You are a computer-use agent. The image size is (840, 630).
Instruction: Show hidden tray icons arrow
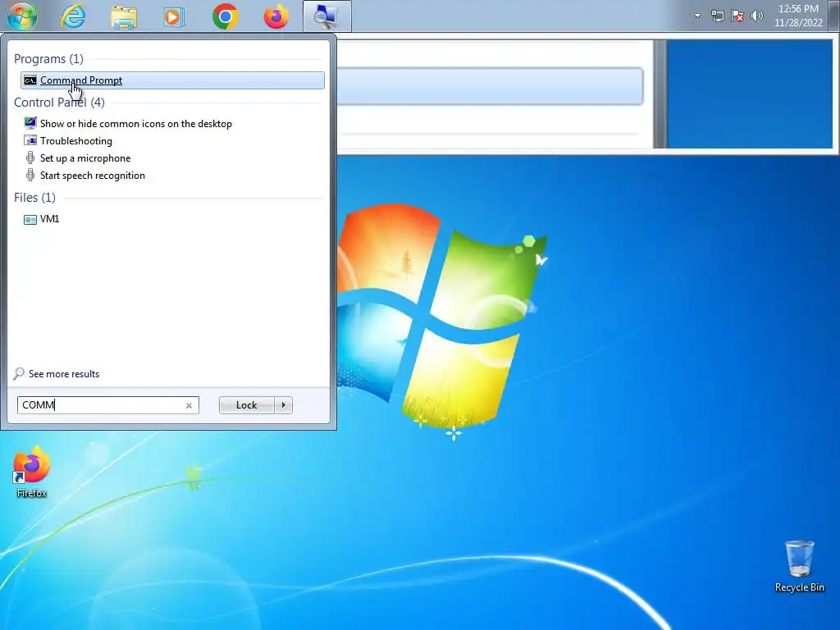pyautogui.click(x=697, y=16)
